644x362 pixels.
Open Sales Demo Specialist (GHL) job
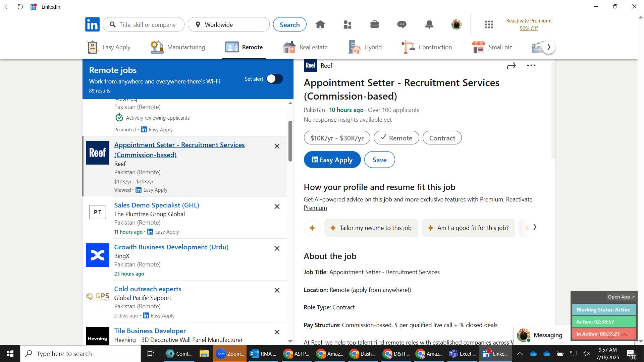point(157,205)
